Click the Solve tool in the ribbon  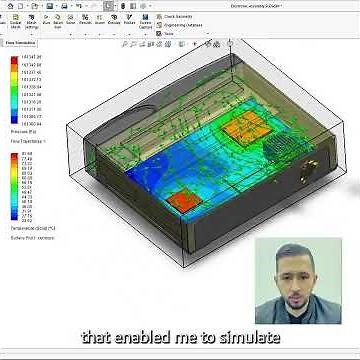tap(70, 20)
